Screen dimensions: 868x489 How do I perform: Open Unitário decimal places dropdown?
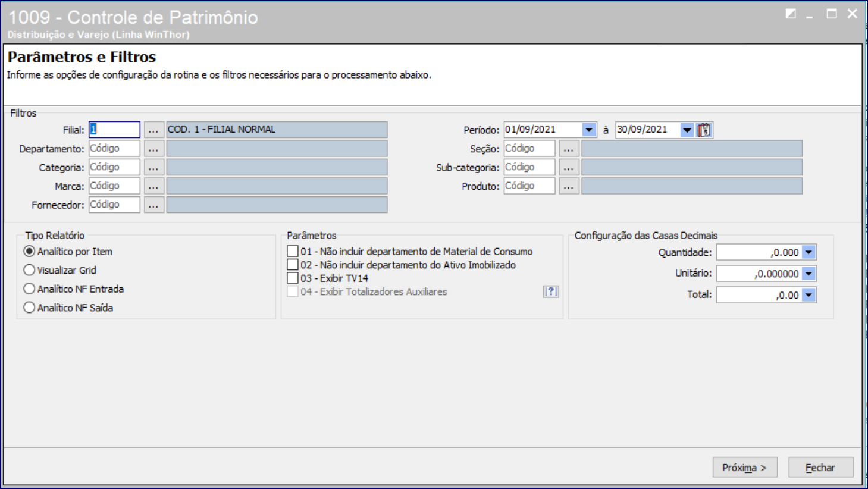pos(809,274)
